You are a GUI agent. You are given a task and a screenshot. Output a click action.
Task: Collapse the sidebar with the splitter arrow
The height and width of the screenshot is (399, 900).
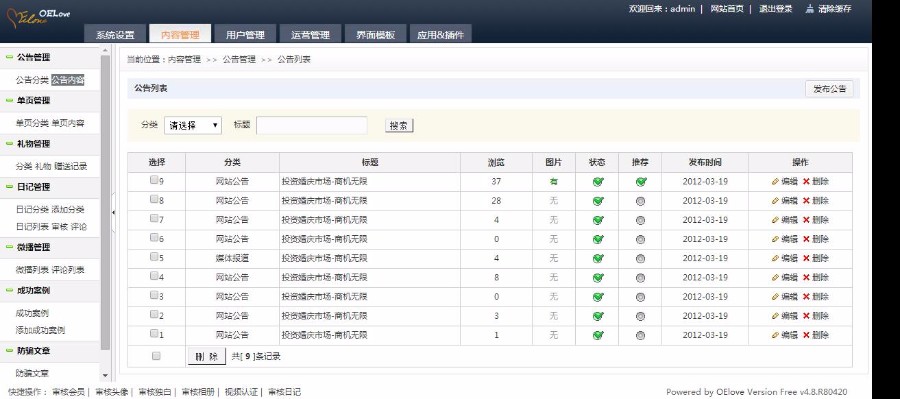tap(113, 212)
